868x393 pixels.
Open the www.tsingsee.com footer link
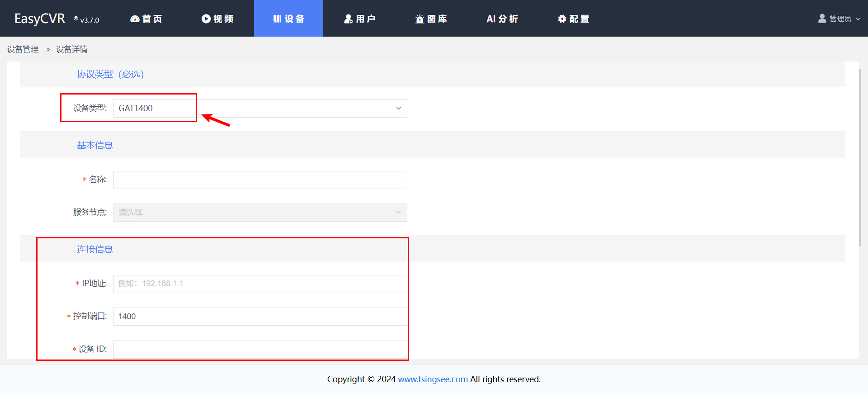click(x=433, y=379)
